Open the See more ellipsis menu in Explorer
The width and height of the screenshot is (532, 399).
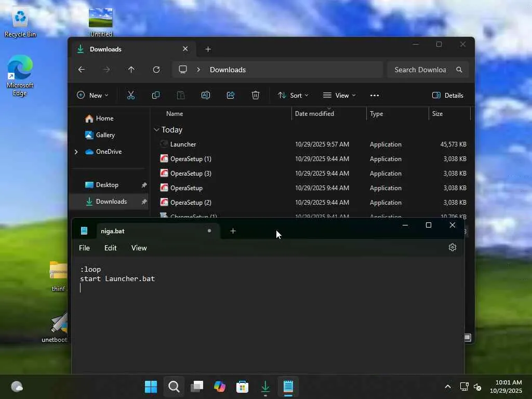point(375,96)
